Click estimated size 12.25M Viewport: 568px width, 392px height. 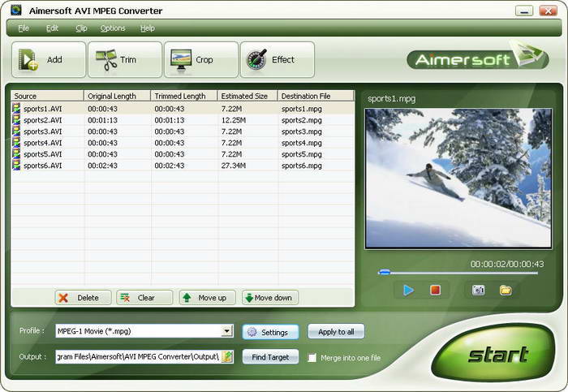click(234, 120)
